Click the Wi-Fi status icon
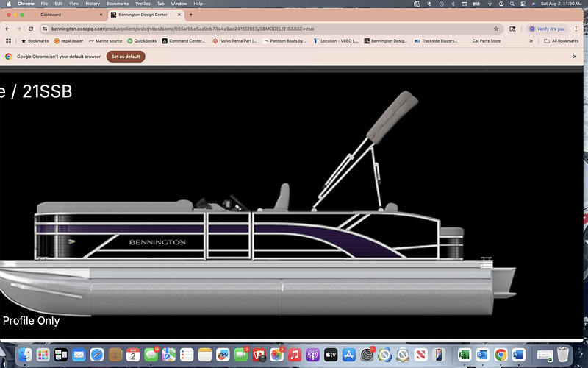Image resolution: width=588 pixels, height=368 pixels. tap(490, 4)
